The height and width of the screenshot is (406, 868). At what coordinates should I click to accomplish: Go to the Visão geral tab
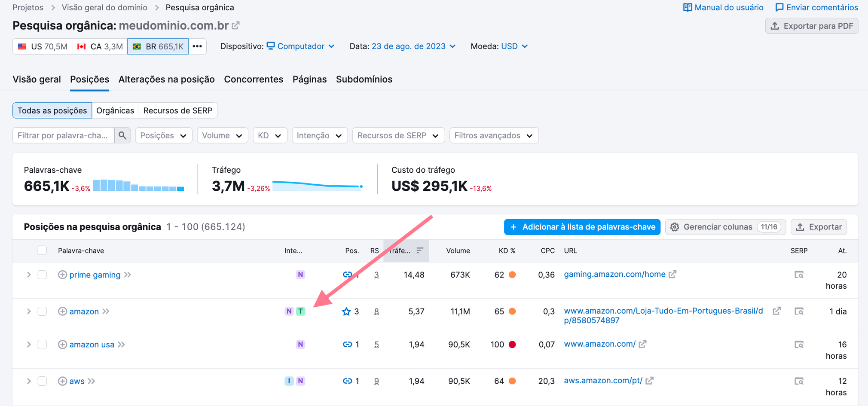37,79
